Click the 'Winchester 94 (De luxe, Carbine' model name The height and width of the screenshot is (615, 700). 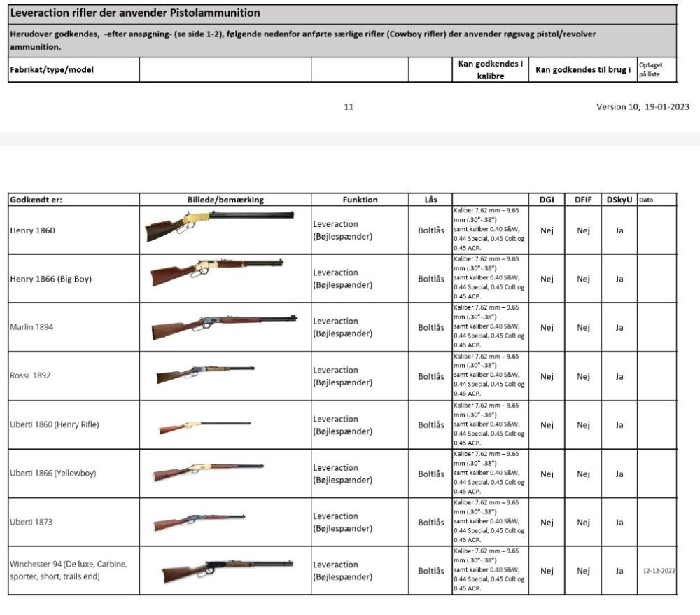[69, 564]
